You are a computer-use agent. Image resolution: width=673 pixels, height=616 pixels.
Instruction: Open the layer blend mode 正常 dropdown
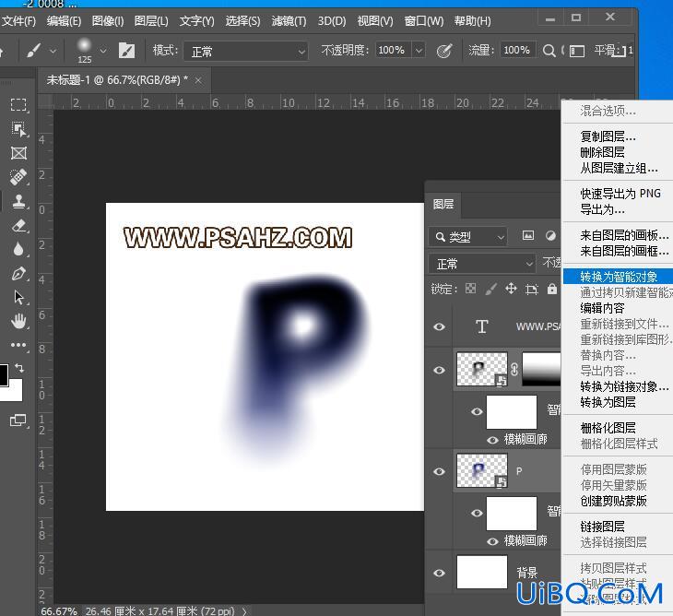(482, 264)
